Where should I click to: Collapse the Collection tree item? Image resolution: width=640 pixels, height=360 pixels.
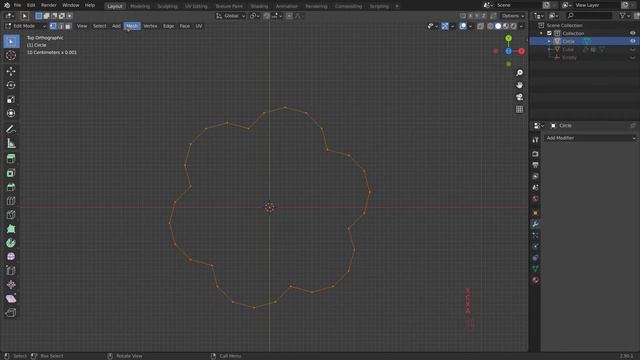[542, 33]
